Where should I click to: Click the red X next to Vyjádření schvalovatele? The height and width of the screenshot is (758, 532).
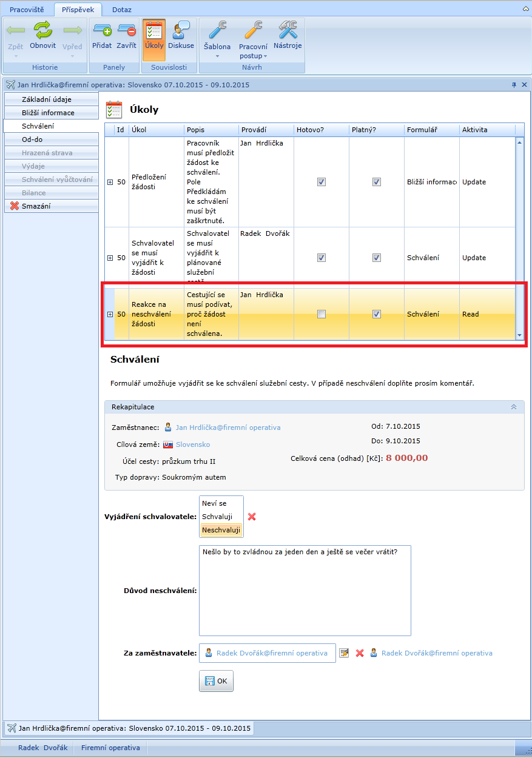[252, 517]
